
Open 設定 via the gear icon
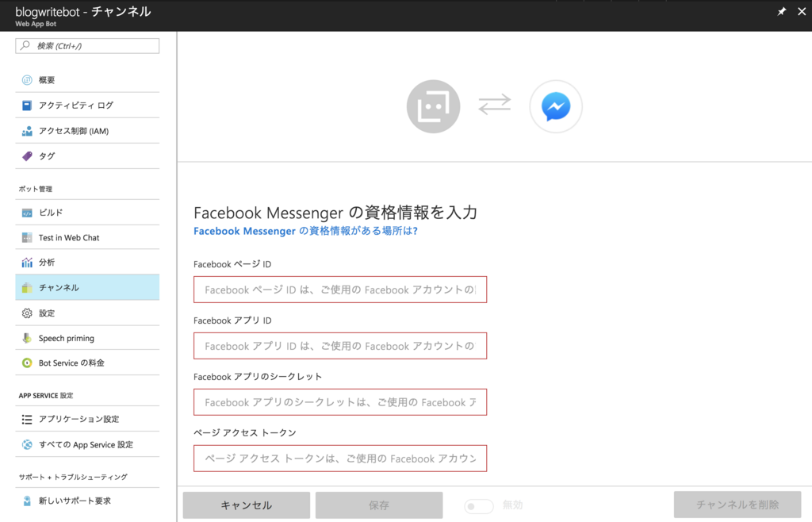click(x=25, y=313)
